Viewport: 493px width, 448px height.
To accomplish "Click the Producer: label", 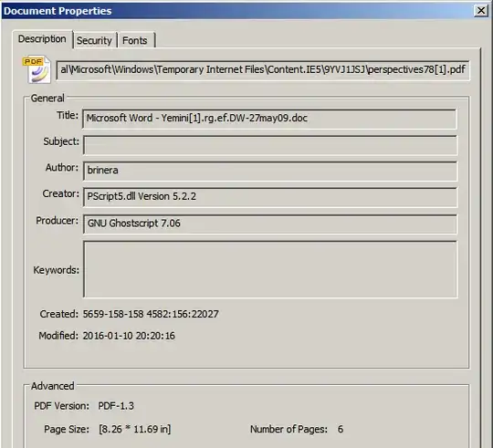I will click(57, 221).
